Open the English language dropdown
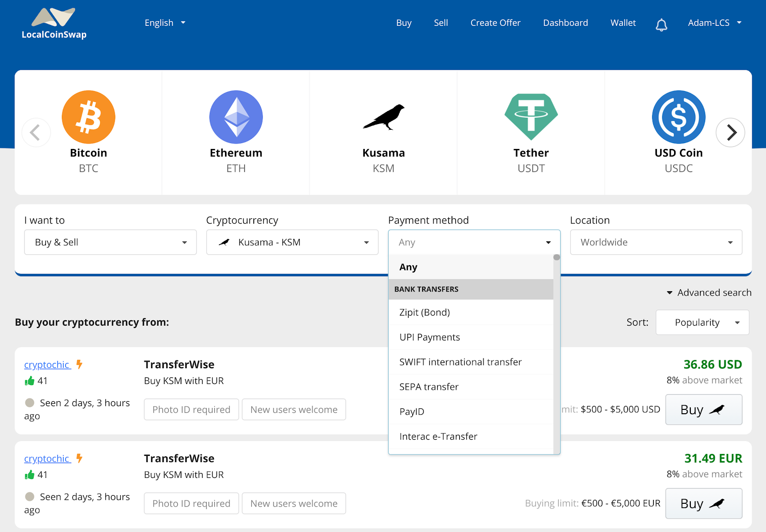Image resolution: width=766 pixels, height=532 pixels. coord(165,23)
